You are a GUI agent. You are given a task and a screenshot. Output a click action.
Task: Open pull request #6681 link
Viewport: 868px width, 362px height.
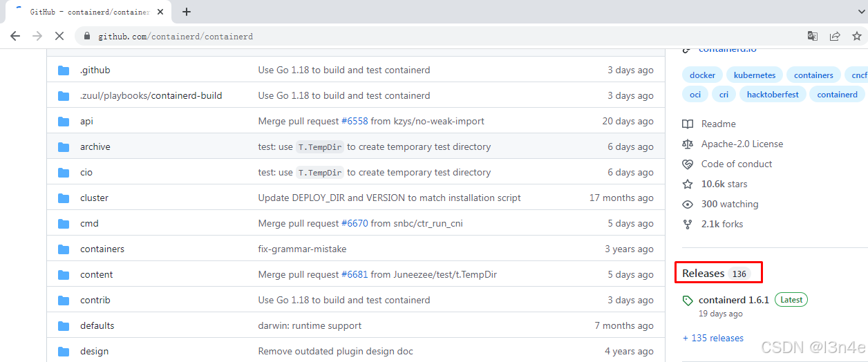(355, 274)
